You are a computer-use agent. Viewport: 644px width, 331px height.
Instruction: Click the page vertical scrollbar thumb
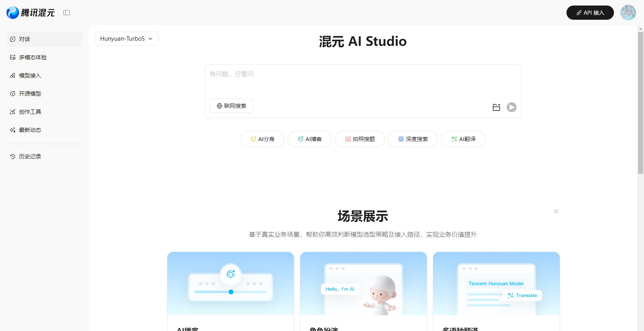point(640,103)
